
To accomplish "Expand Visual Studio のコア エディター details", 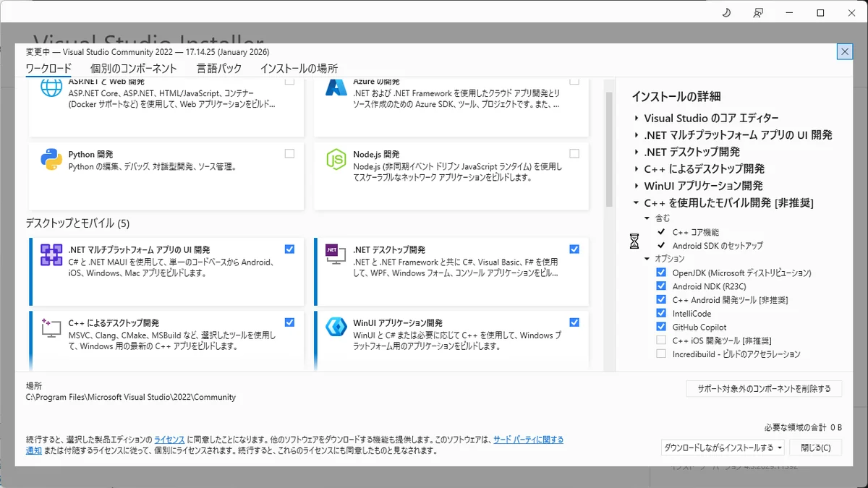I will (x=637, y=119).
